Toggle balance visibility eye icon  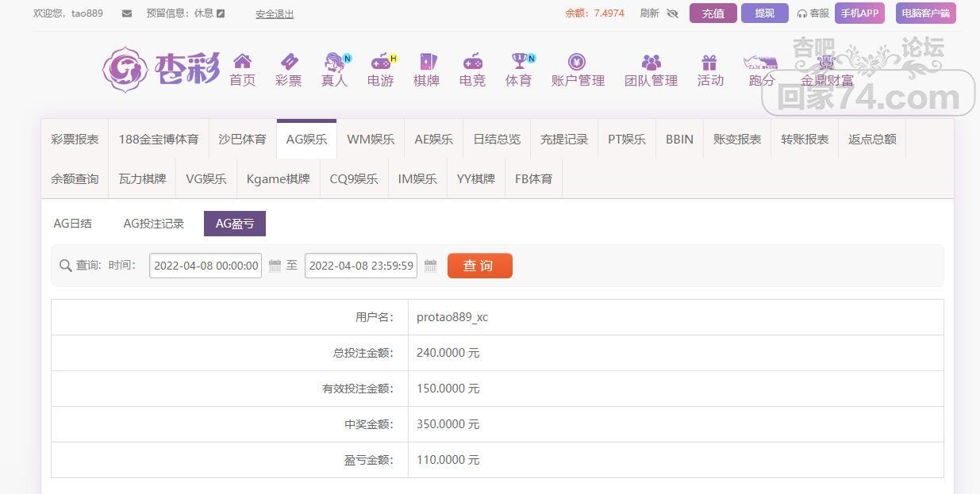[x=673, y=13]
